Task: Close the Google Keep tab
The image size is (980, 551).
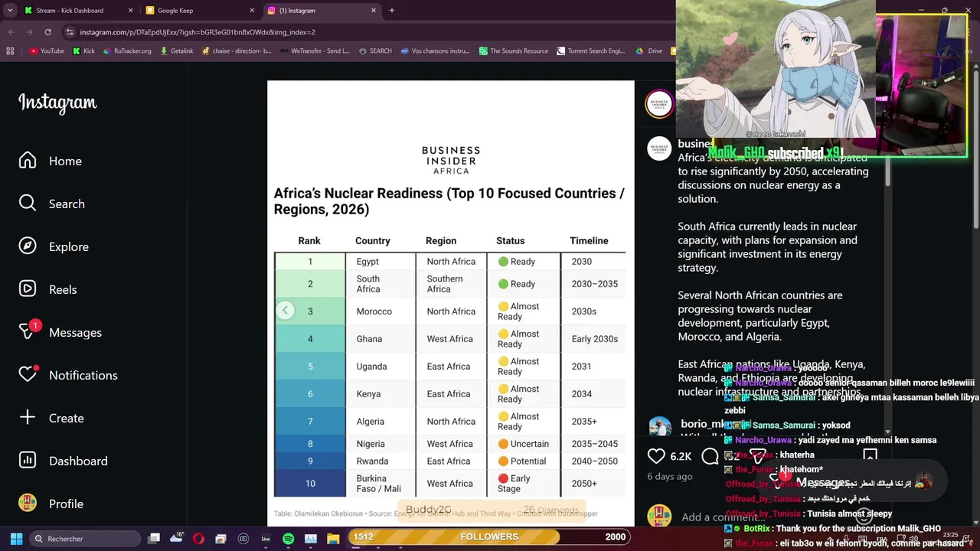Action: [252, 11]
